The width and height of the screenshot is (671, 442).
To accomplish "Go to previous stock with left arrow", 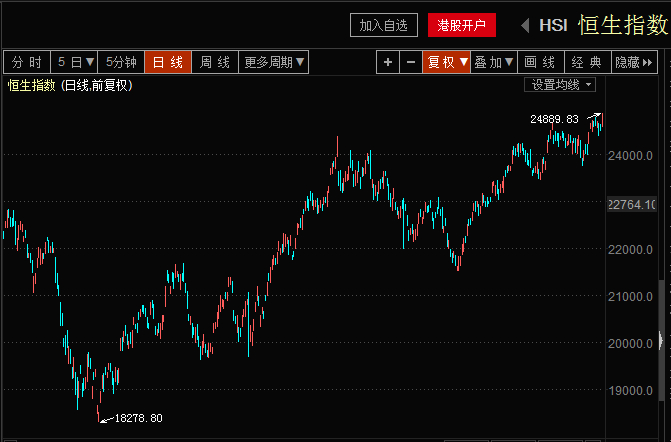I will pyautogui.click(x=525, y=25).
